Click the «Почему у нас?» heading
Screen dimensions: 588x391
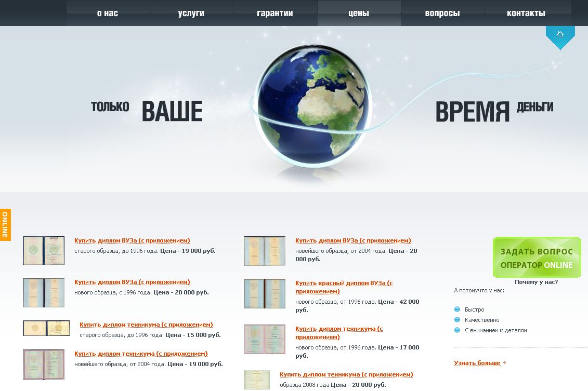tap(536, 282)
